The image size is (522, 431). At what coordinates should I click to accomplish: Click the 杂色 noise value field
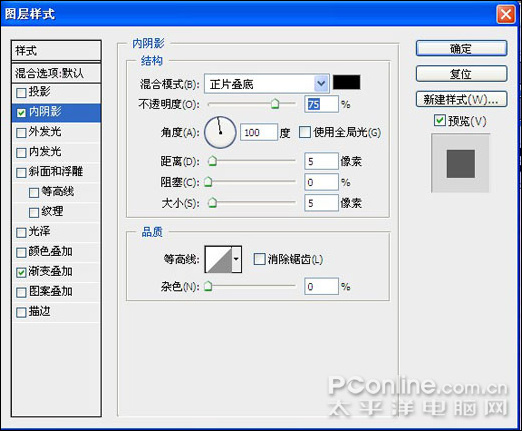pyautogui.click(x=321, y=286)
